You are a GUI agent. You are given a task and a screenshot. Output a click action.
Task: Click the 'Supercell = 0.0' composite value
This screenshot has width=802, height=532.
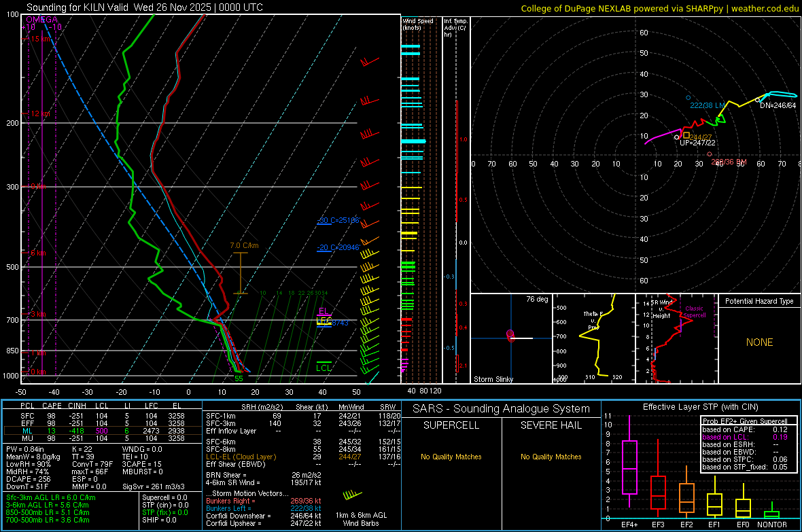(164, 497)
